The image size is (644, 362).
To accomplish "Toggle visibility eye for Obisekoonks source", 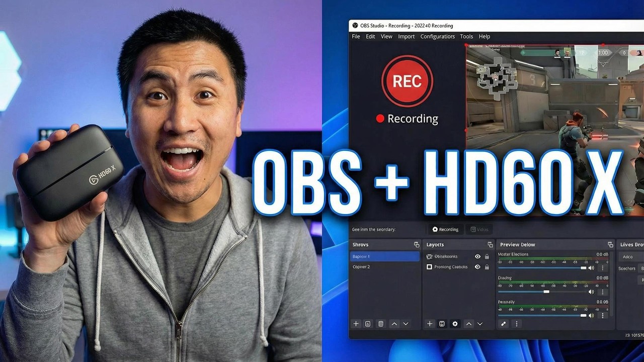I will [x=477, y=256].
